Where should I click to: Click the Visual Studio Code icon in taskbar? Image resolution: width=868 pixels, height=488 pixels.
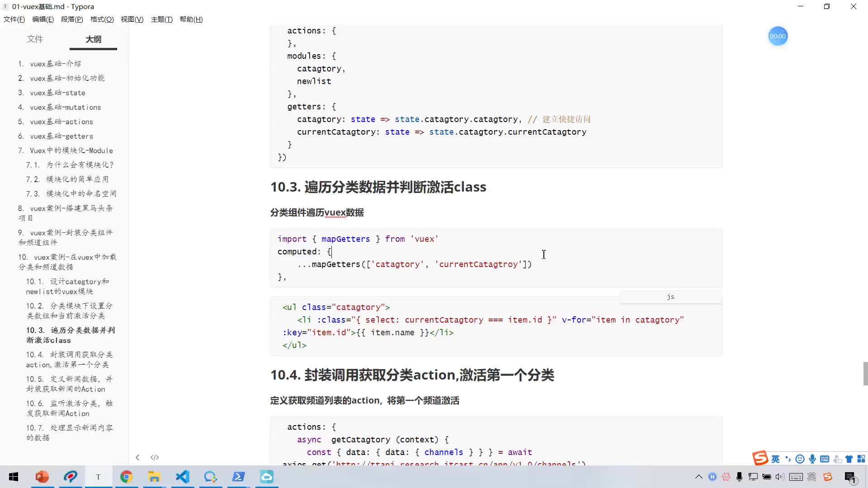(183, 477)
